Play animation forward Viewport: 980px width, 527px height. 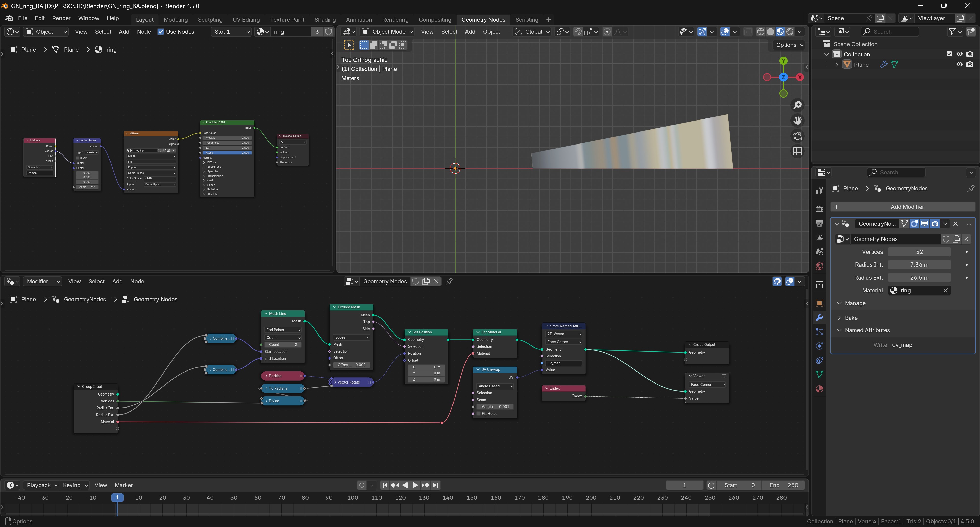[x=415, y=485]
